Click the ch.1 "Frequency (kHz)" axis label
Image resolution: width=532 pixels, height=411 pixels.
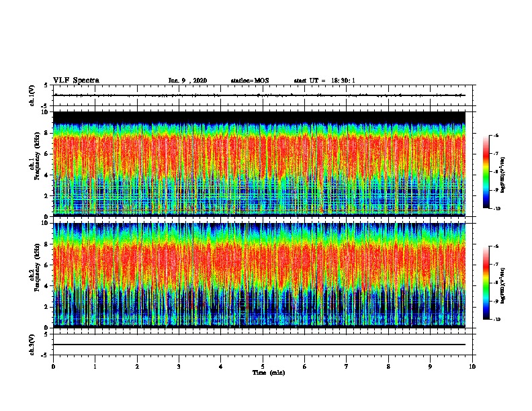pos(37,156)
